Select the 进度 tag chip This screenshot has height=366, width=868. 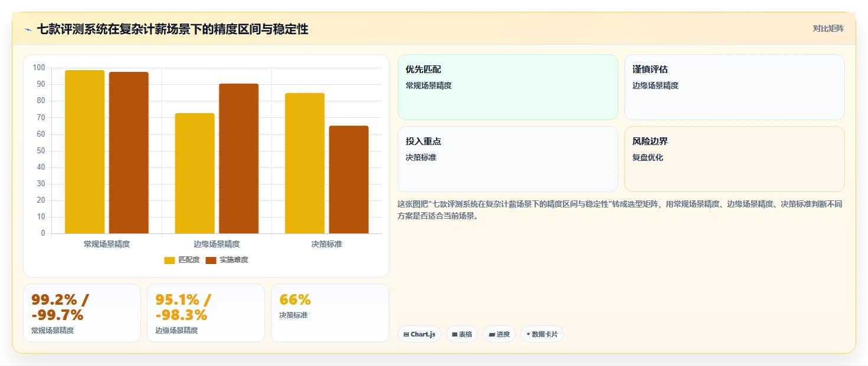499,334
